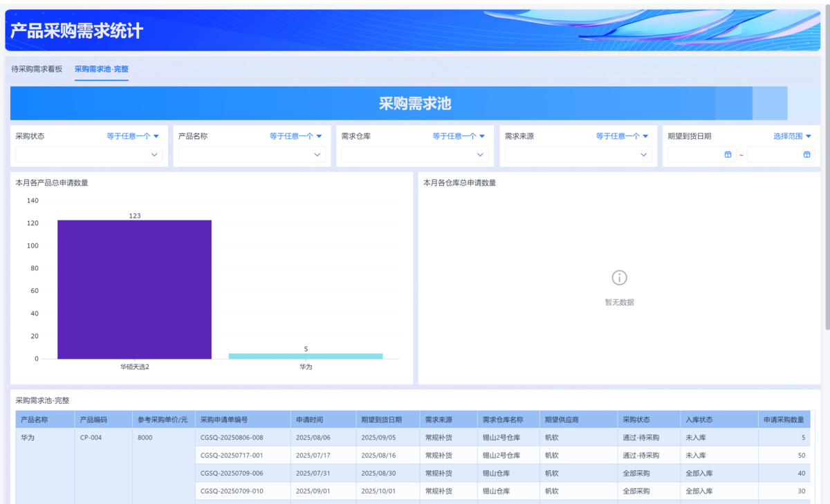The height and width of the screenshot is (504, 830).
Task: Click the start date calendar icon
Action: pos(728,155)
